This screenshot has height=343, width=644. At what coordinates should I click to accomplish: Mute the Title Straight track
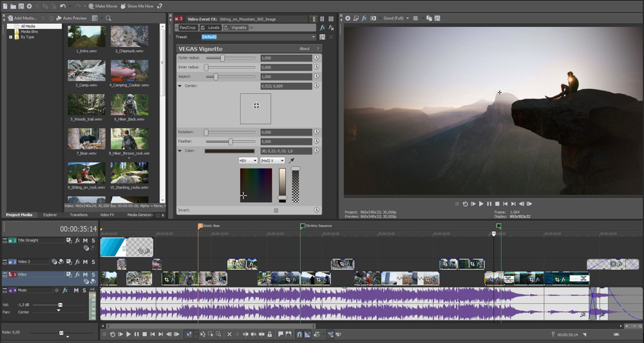click(85, 241)
